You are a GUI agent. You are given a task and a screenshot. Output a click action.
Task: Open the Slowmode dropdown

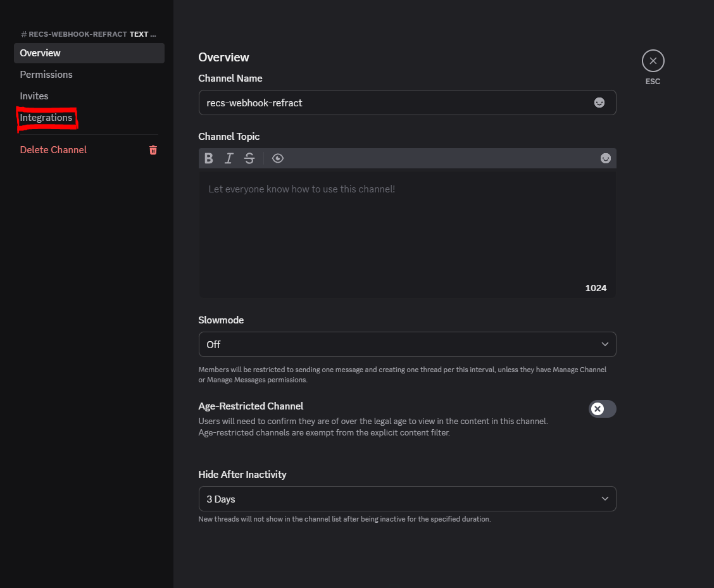[407, 344]
